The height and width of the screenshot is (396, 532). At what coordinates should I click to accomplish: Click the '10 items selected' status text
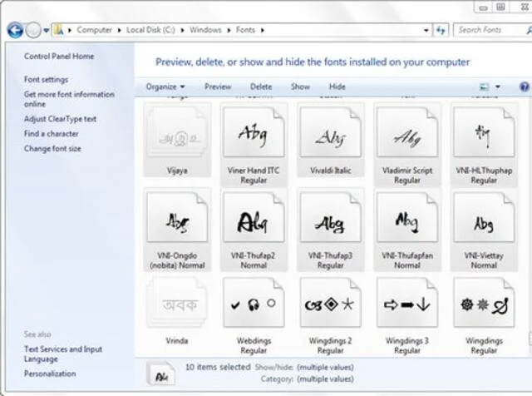pos(218,367)
